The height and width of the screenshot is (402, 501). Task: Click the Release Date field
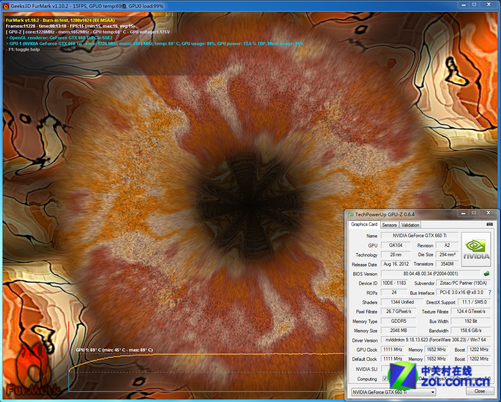click(x=396, y=264)
